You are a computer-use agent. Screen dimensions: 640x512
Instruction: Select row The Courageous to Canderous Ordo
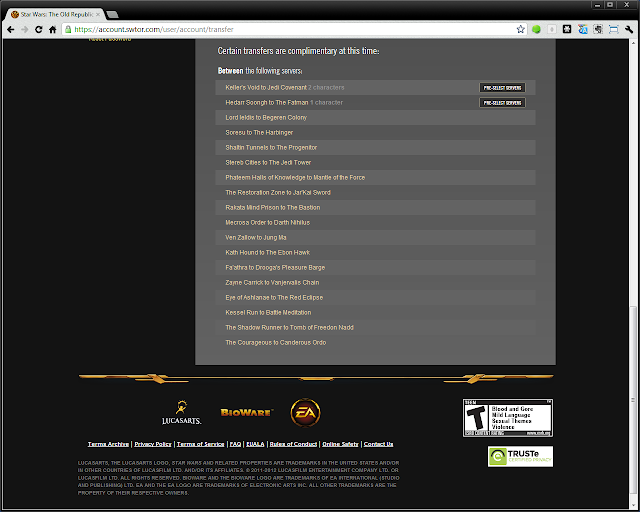click(x=375, y=343)
